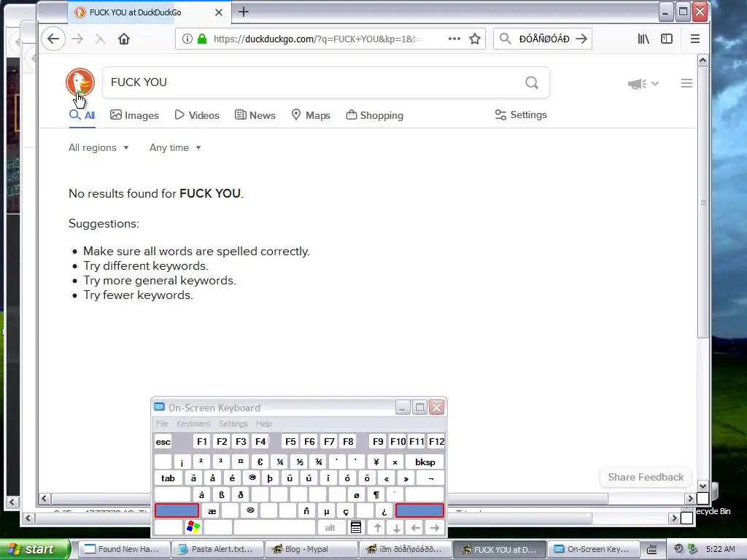This screenshot has width=747, height=560.
Task: Switch to Found New Hardware taskbar item
Action: (124, 549)
